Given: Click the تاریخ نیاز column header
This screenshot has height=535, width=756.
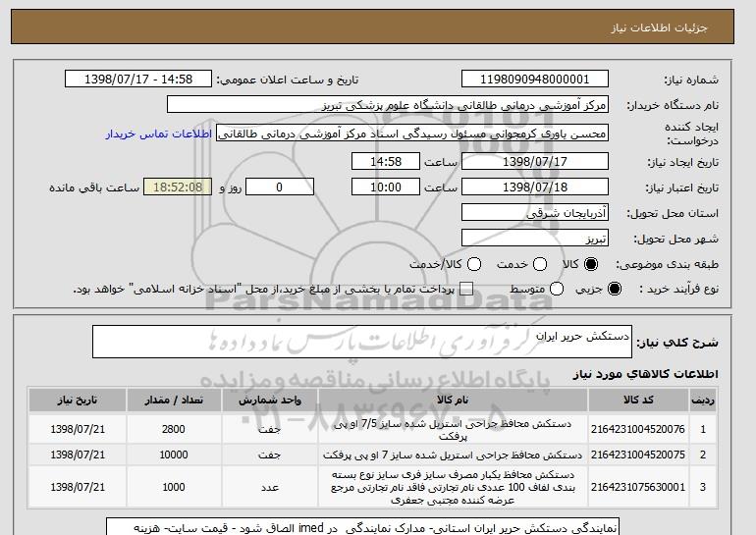Looking at the screenshot, I should coord(78,401).
